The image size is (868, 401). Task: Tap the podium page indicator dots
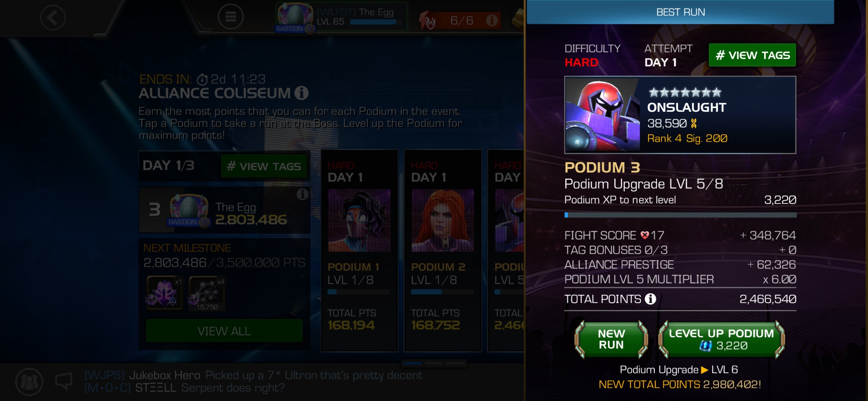(x=434, y=363)
